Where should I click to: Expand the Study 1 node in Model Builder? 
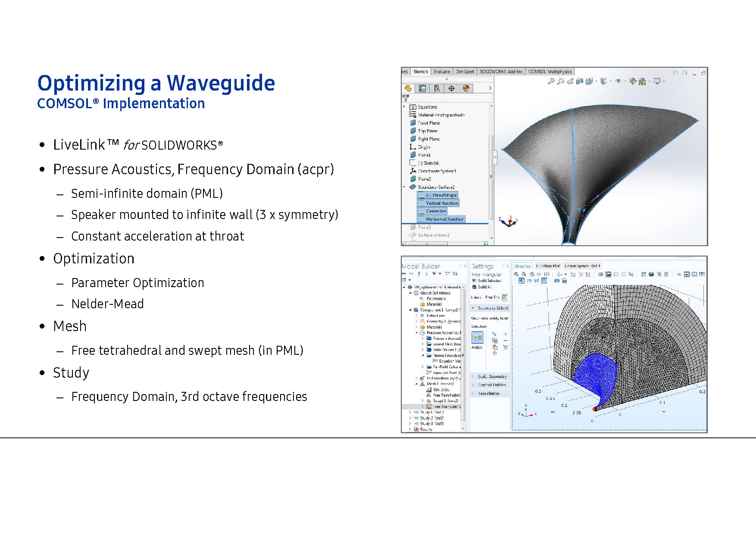click(x=410, y=412)
